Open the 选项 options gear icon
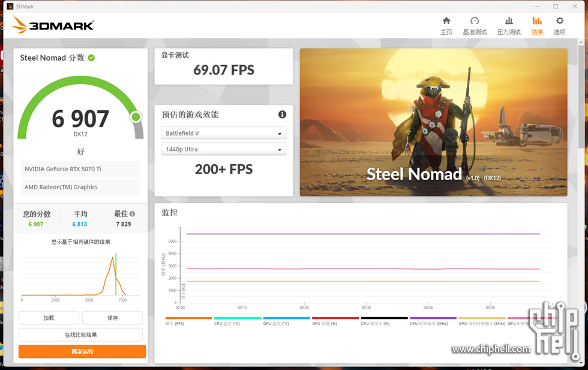Viewport: 588px width, 370px height. click(x=559, y=20)
